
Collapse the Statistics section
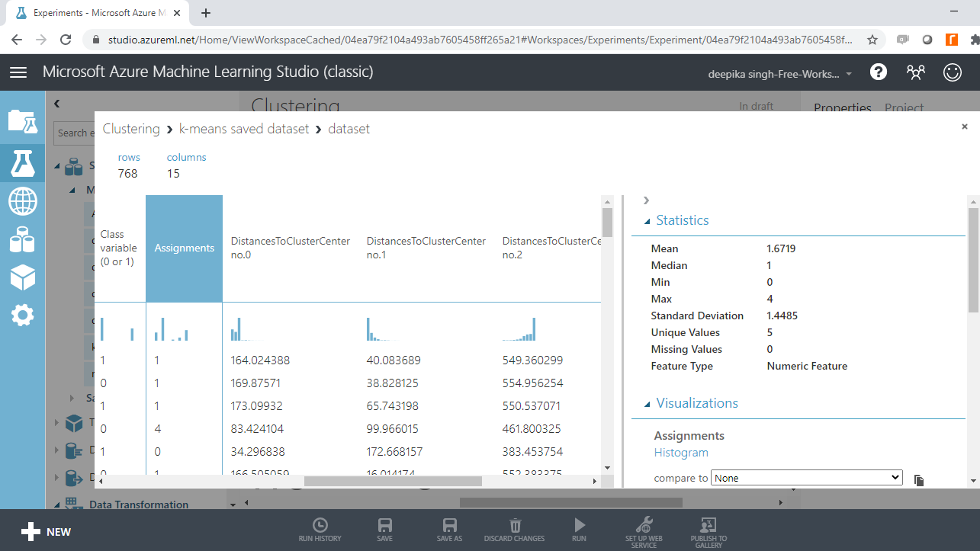pos(647,222)
